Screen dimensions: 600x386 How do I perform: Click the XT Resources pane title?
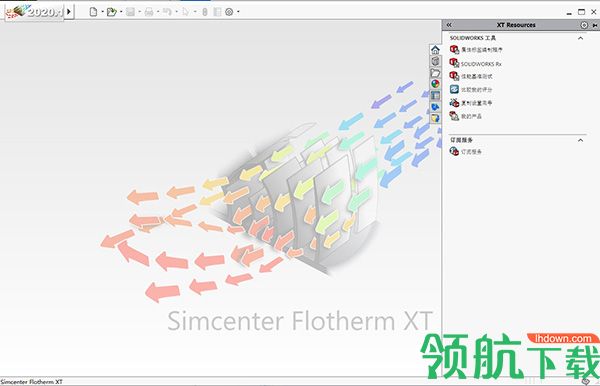coord(516,25)
